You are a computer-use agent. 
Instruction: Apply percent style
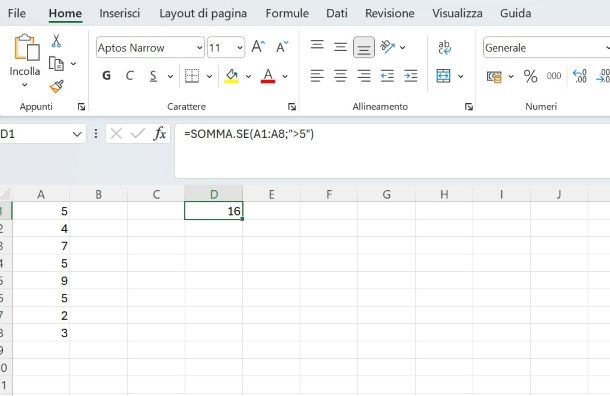[x=530, y=76]
